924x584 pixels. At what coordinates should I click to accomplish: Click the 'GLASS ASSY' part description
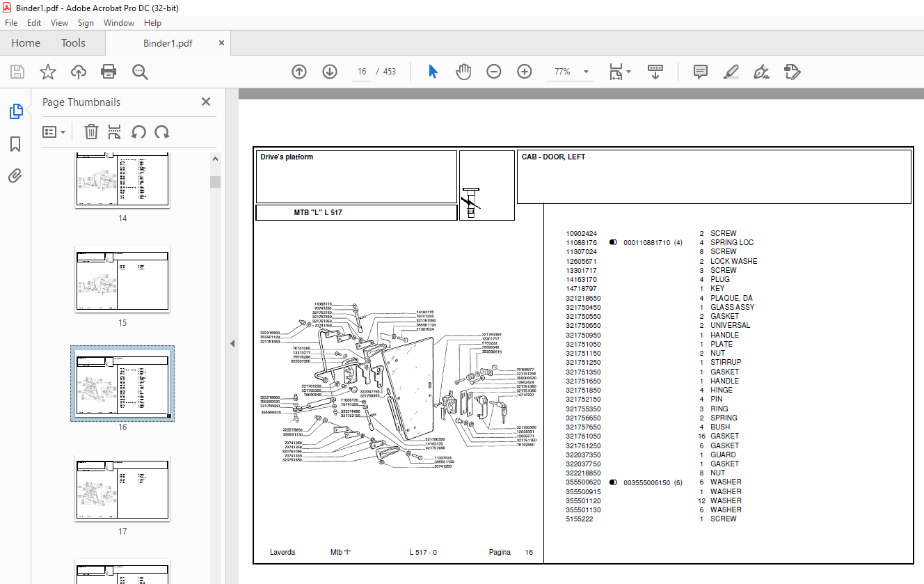pyautogui.click(x=733, y=307)
